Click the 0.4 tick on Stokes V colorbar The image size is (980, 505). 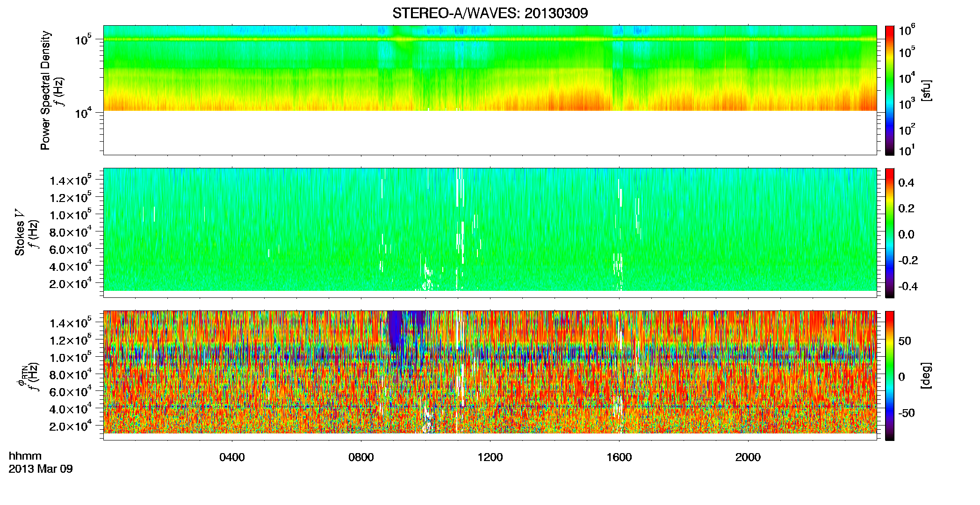tap(906, 183)
